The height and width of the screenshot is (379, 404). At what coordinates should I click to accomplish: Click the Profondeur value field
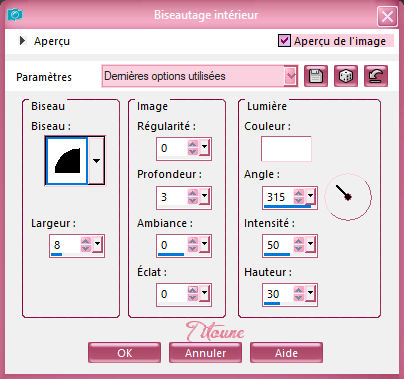172,197
